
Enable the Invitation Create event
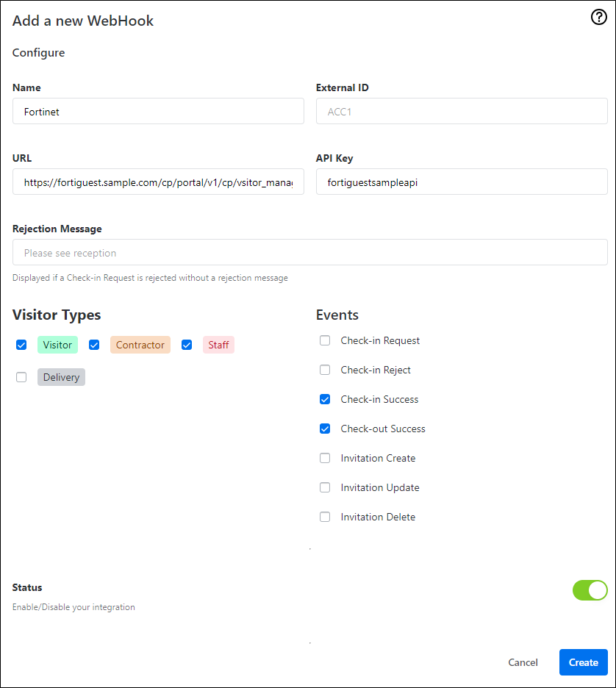(325, 458)
